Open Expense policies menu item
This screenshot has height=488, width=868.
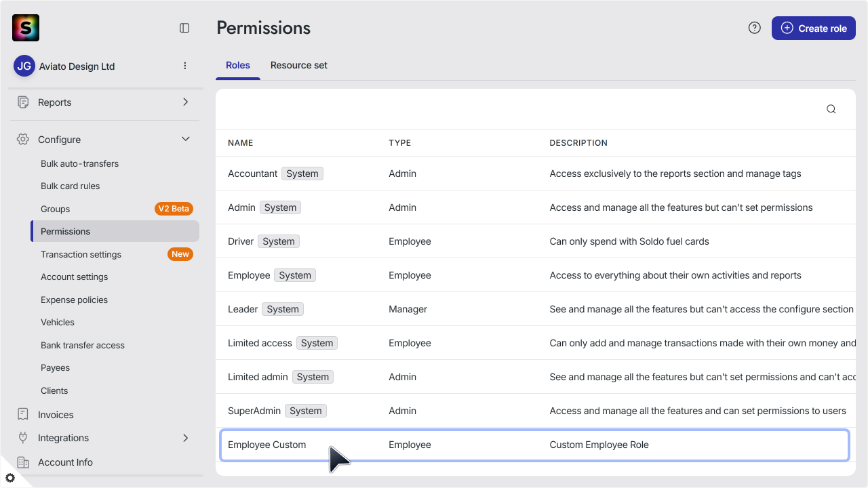point(74,300)
